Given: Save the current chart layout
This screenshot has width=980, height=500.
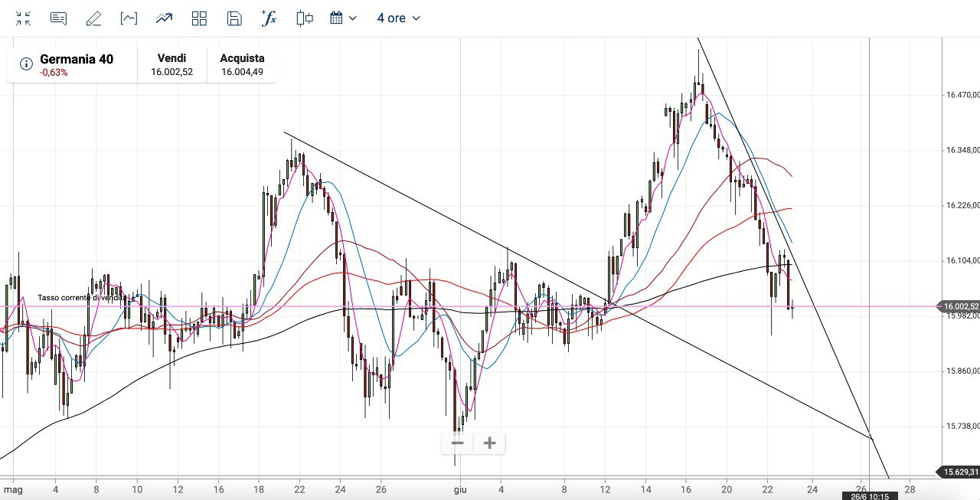Looking at the screenshot, I should (x=234, y=18).
